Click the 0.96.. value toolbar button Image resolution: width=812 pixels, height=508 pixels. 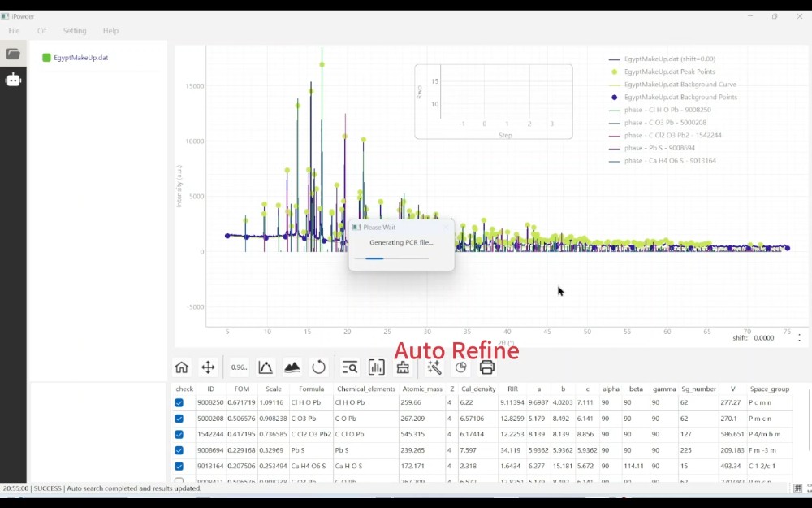click(x=239, y=367)
